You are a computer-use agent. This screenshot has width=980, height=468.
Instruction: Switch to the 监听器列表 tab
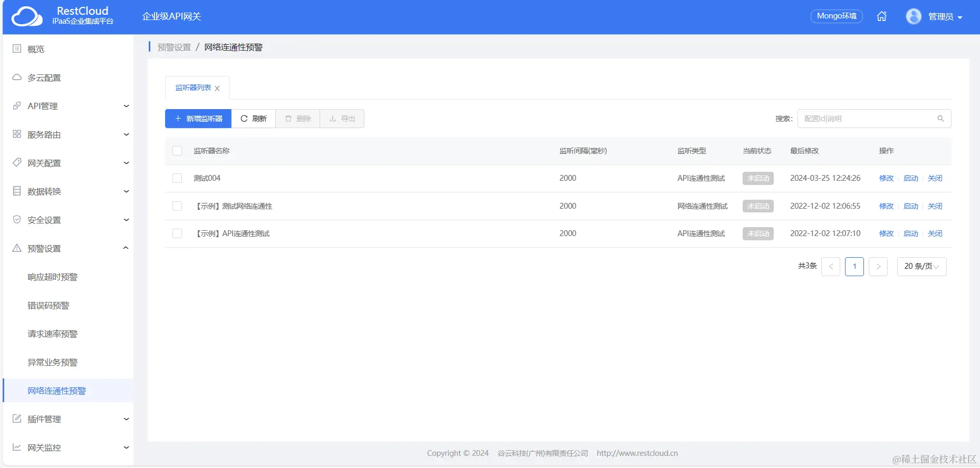(193, 88)
